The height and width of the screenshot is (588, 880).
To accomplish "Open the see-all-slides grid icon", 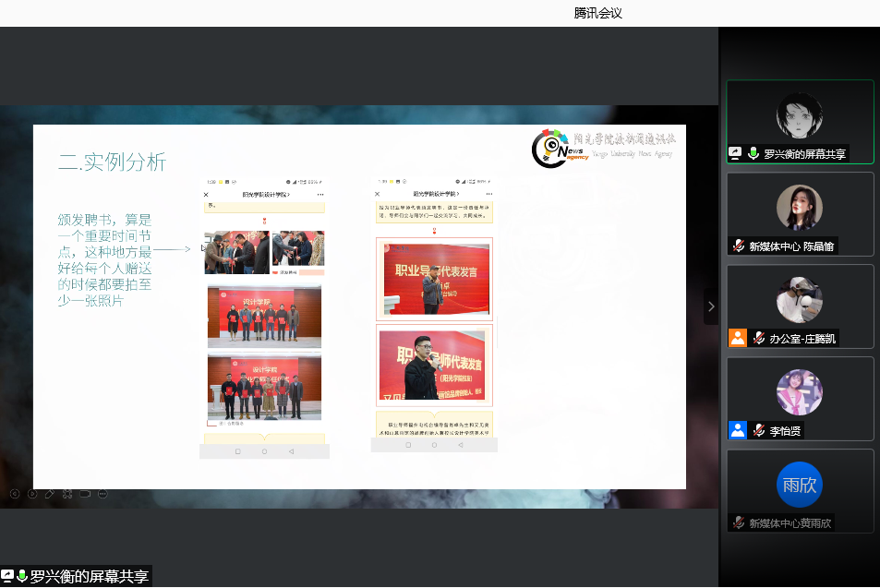I will tap(67, 494).
